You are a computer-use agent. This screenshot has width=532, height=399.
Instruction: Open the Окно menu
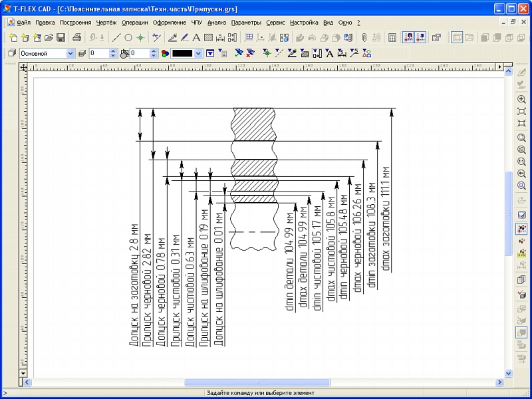(344, 23)
